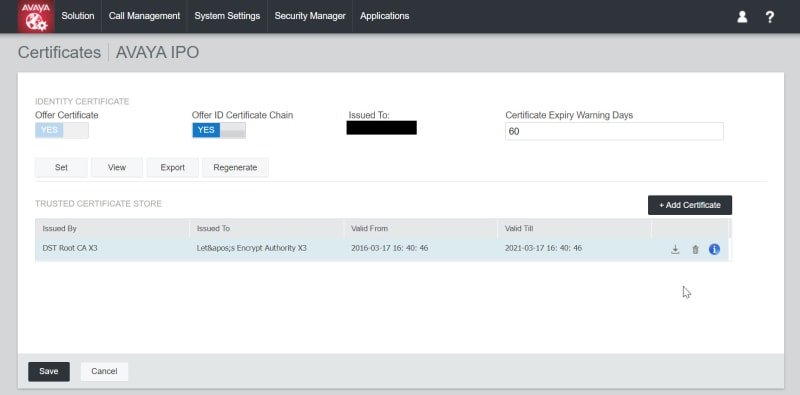This screenshot has height=395, width=800.
Task: Open the user account icon
Action: pos(742,17)
